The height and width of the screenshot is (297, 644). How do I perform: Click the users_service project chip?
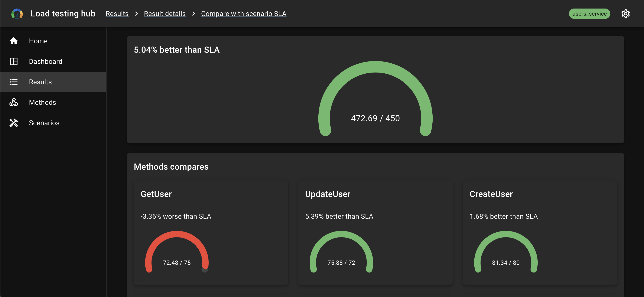tap(589, 14)
